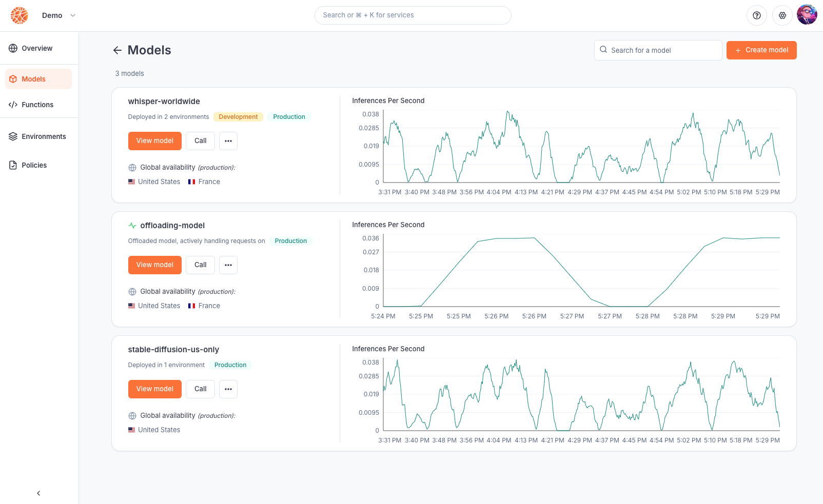This screenshot has width=823, height=504.
Task: Go back using the arrow beside Models
Action: [117, 50]
